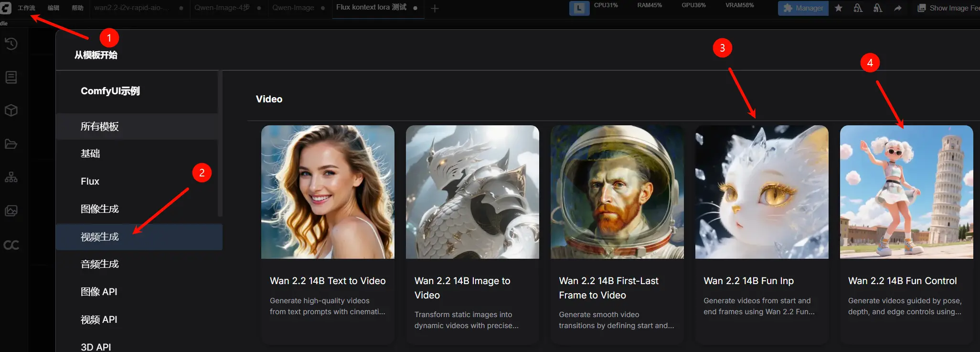The height and width of the screenshot is (352, 980).
Task: Open the queue history sidebar icon
Action: [11, 44]
